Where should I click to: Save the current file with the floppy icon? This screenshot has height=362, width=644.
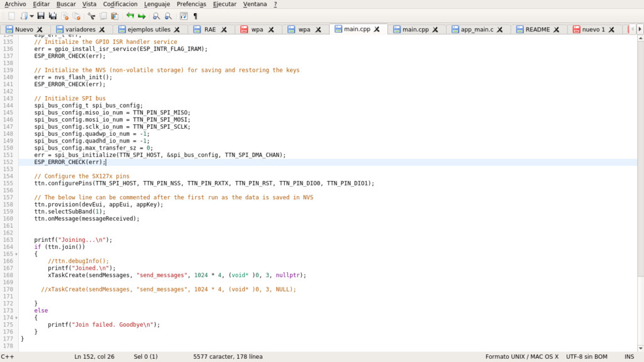click(x=41, y=16)
